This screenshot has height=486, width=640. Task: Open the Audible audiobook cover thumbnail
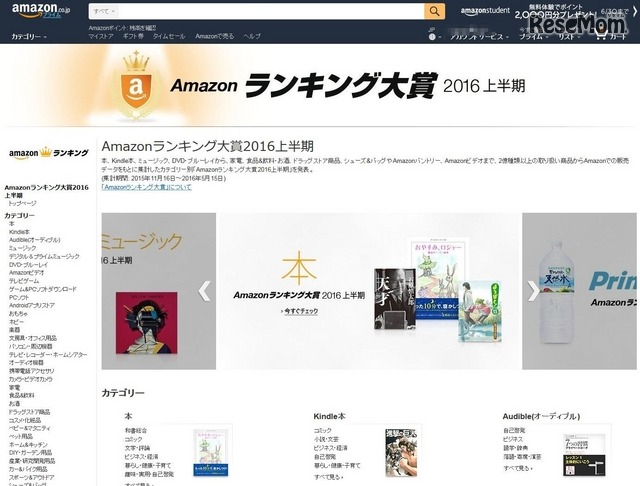point(584,455)
